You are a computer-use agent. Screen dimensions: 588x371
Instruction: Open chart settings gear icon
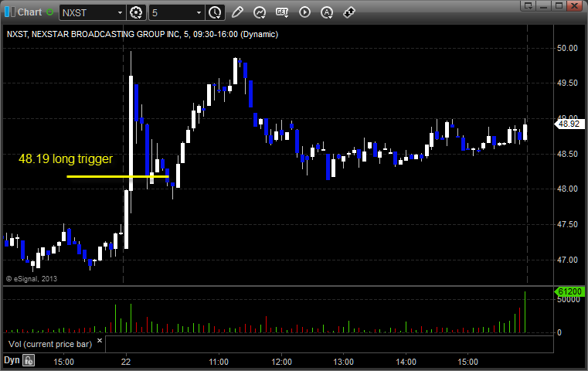pyautogui.click(x=136, y=12)
